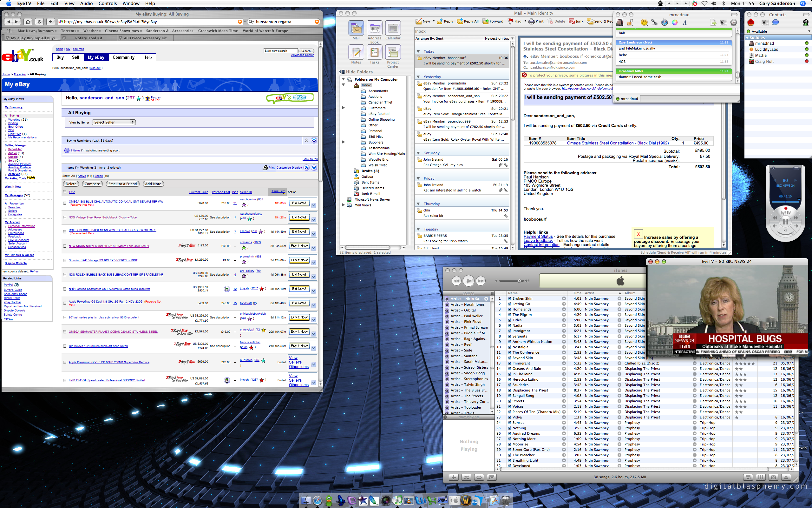Click Compare button above watched items
812x508 pixels.
click(x=92, y=184)
